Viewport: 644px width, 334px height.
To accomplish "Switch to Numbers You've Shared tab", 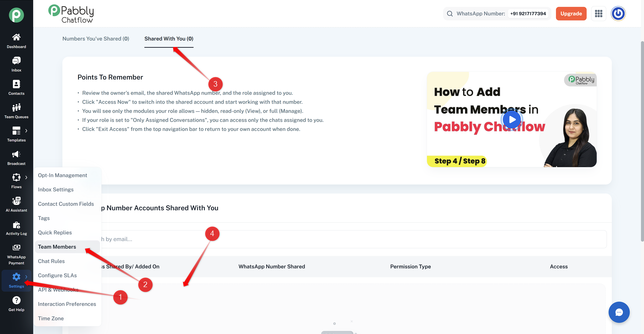I will pos(96,39).
